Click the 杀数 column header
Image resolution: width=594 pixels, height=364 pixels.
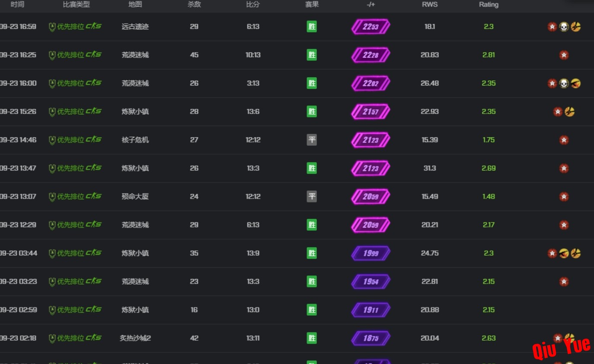click(194, 5)
